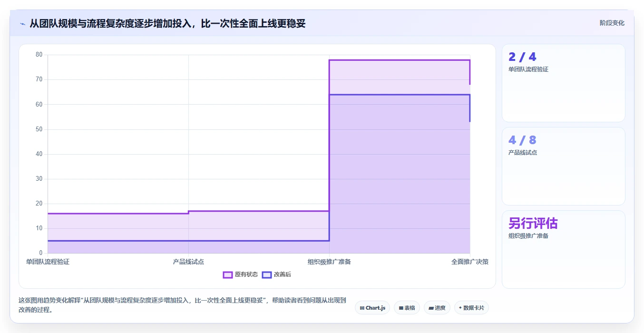Click the purple 原有状态 legend color box

228,274
